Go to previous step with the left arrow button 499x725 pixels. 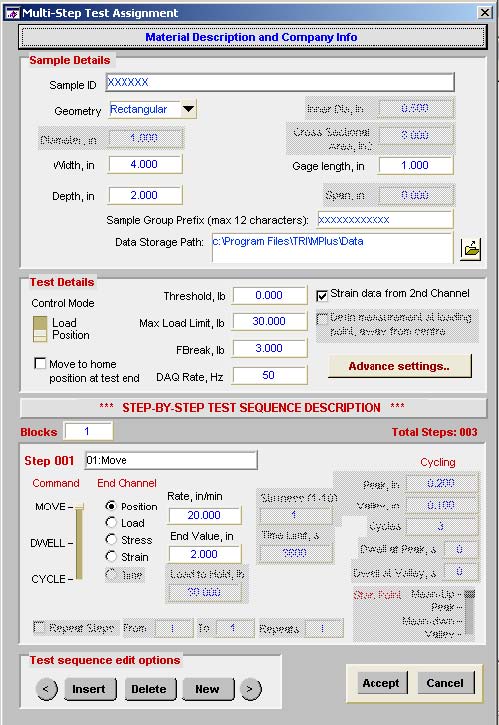[x=46, y=689]
